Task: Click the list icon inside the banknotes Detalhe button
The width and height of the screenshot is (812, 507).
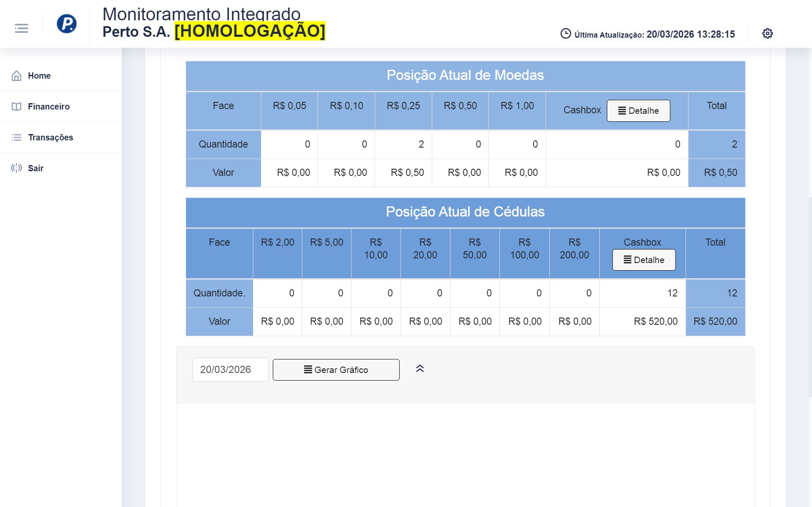Action: click(x=627, y=260)
